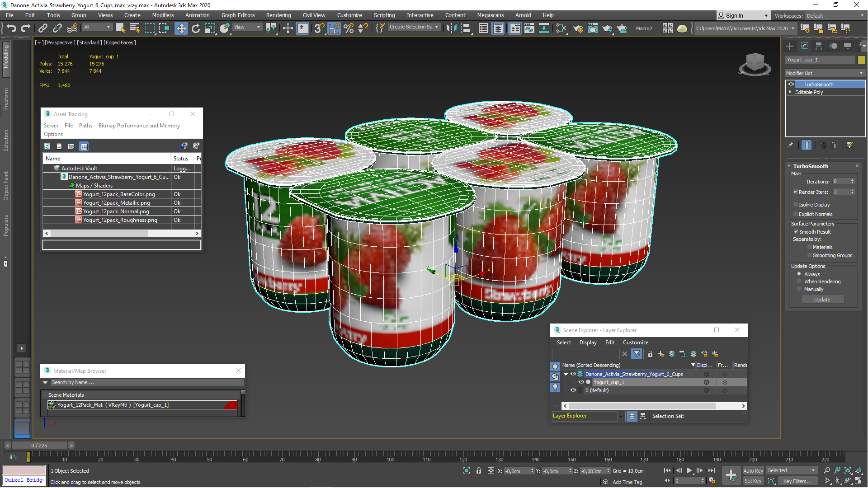Open the Graph Editors menu

[x=238, y=15]
